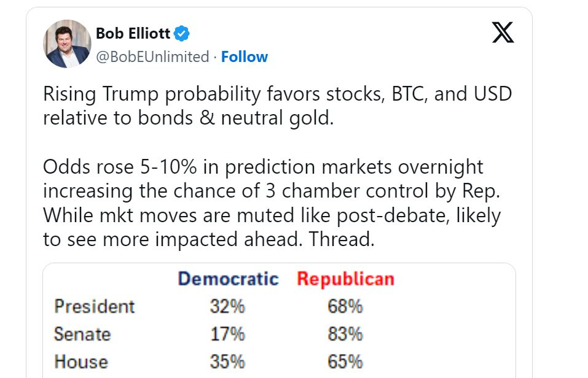The width and height of the screenshot is (588, 378).
Task: Click the Republican President 68% value
Action: point(345,306)
